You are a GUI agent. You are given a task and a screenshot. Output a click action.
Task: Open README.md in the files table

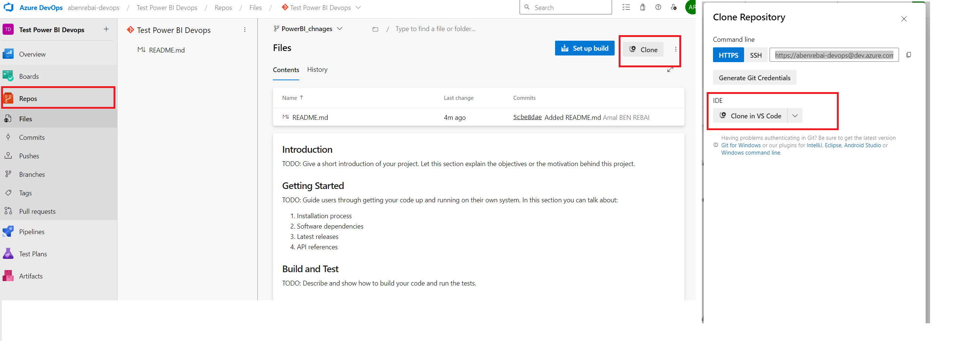[x=310, y=117]
